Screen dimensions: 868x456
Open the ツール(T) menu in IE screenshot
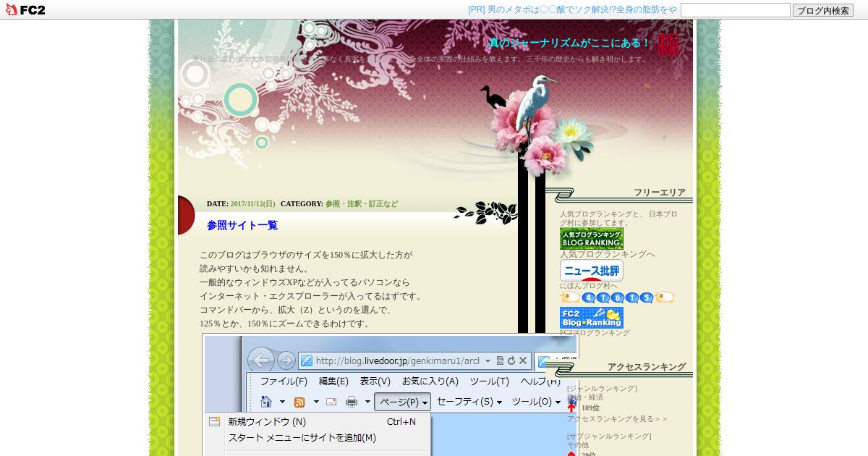(x=489, y=381)
